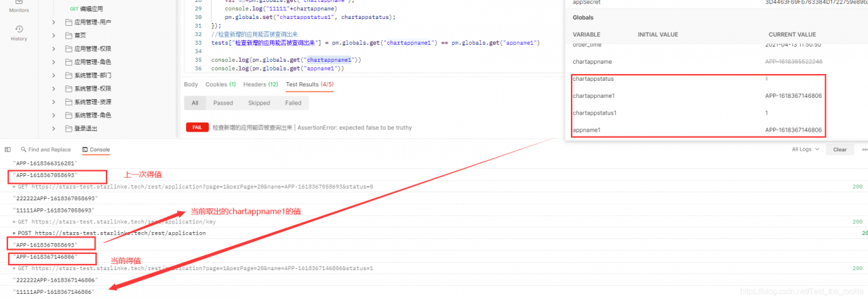Switch to the Body response tab
The width and height of the screenshot is (868, 300).
tap(191, 84)
